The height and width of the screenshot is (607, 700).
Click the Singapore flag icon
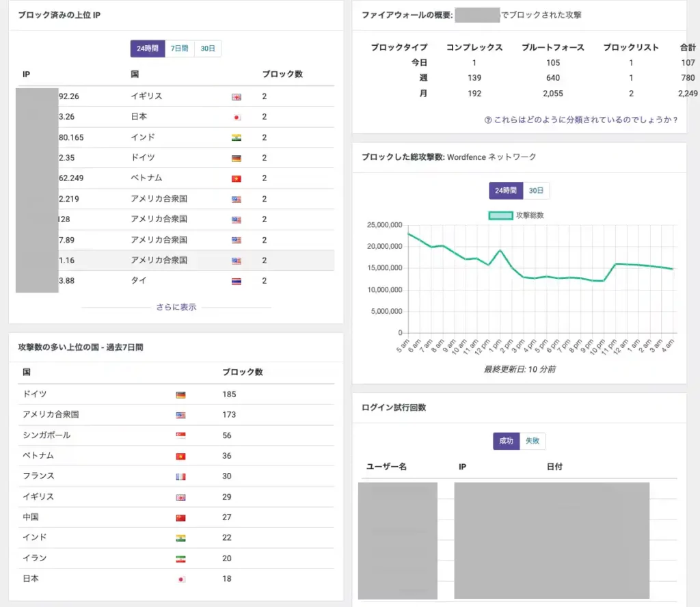tap(180, 435)
